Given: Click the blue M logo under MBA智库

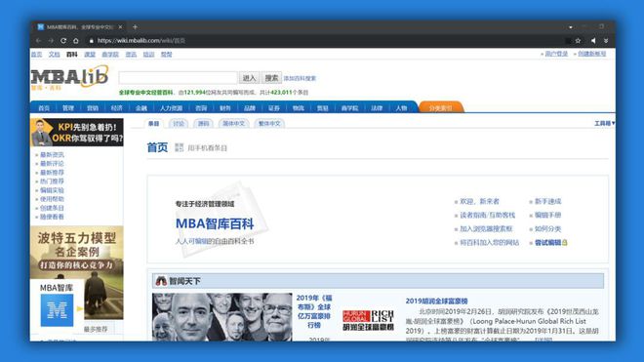Looking at the screenshot, I should [x=57, y=310].
